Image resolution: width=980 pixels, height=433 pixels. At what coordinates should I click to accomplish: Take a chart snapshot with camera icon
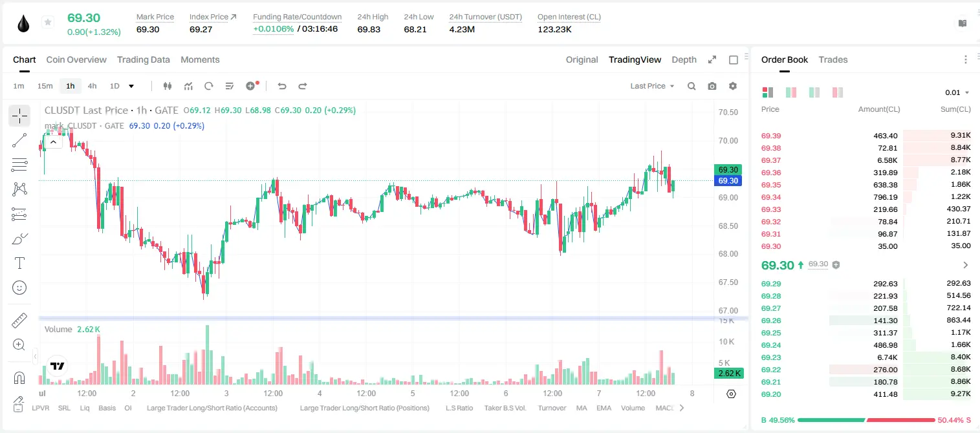tap(712, 86)
